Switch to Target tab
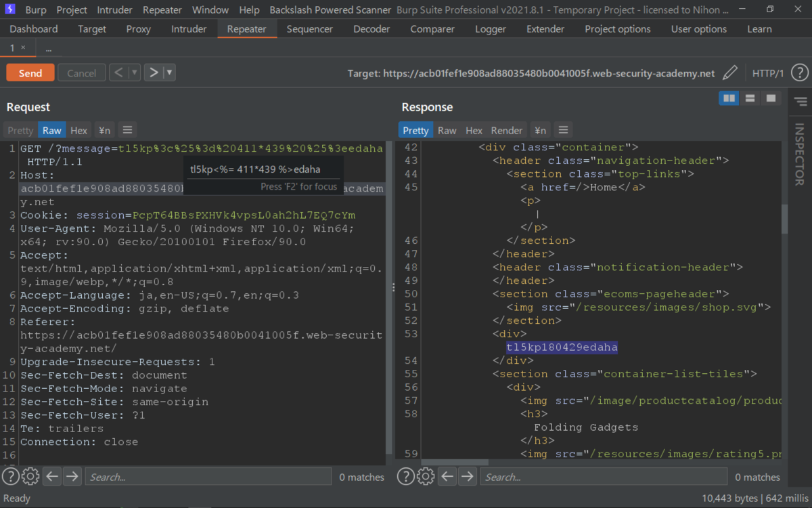 coord(92,29)
